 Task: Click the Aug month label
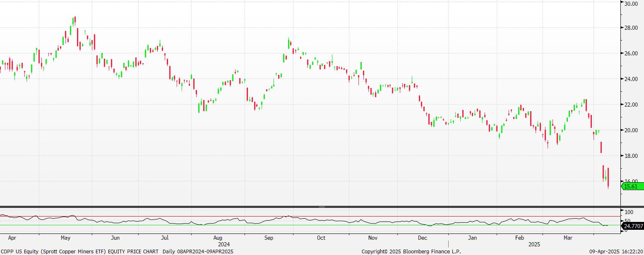tap(218, 238)
